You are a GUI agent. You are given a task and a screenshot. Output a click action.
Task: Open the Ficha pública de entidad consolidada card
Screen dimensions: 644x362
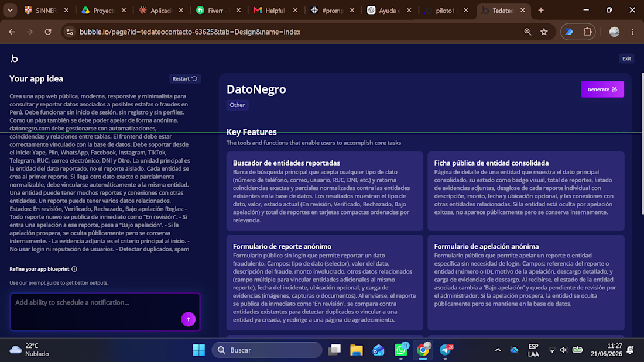point(526,191)
